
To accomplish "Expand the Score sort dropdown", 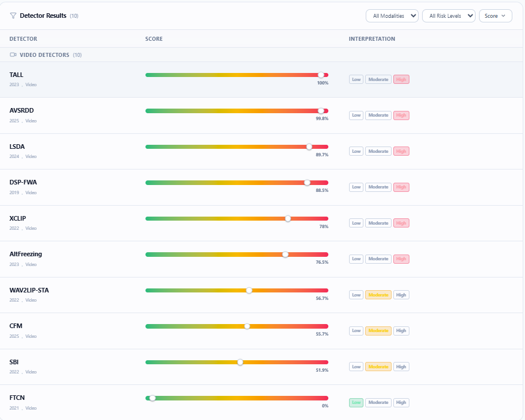I will coord(496,16).
